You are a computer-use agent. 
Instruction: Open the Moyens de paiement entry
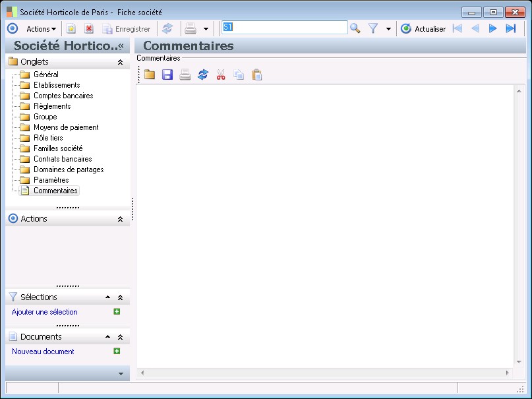(x=66, y=127)
